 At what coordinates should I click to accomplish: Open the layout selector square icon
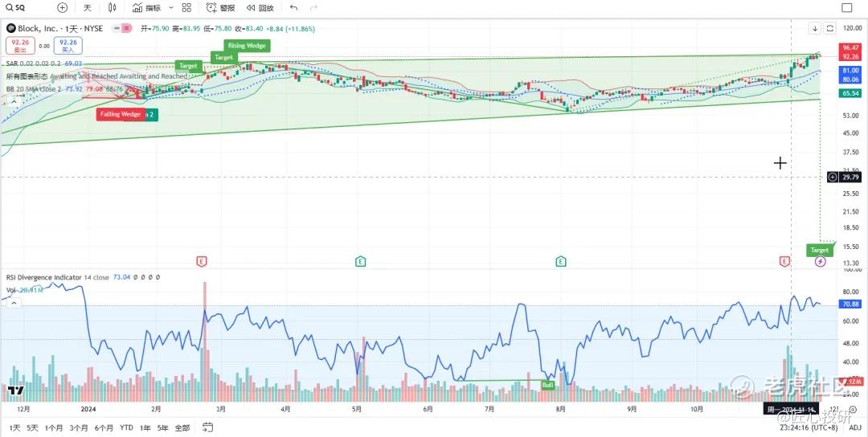[x=847, y=8]
